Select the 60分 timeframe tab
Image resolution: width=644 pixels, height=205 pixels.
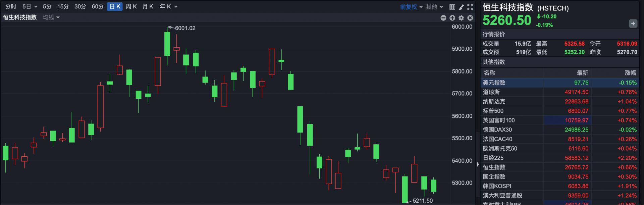(98, 6)
